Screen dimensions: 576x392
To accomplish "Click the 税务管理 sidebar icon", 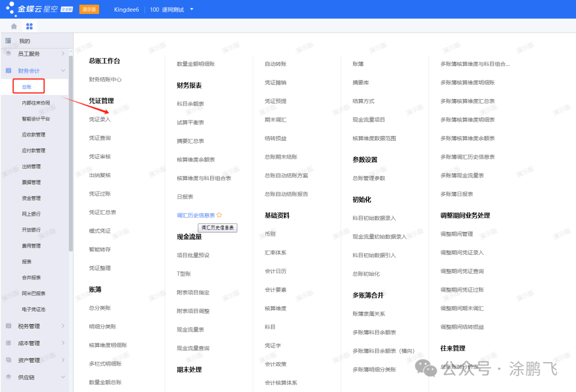I will click(9, 326).
